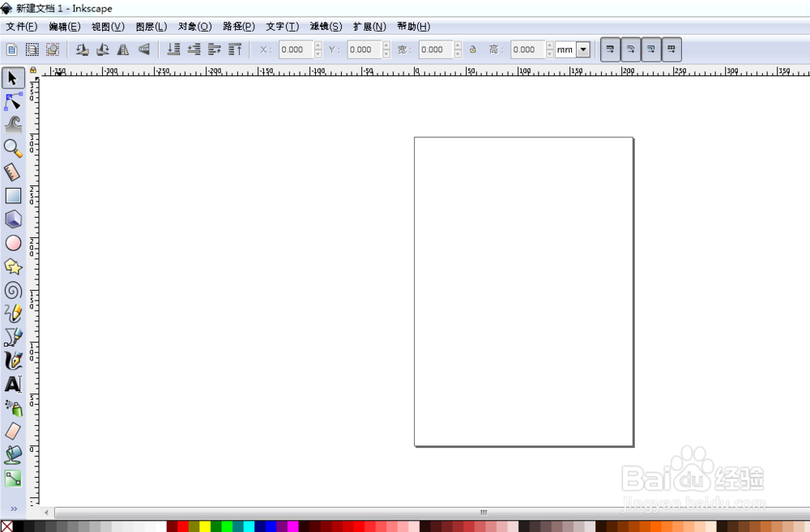This screenshot has width=810, height=532.
Task: Click the 宽 width field spinner arrows
Action: click(458, 49)
